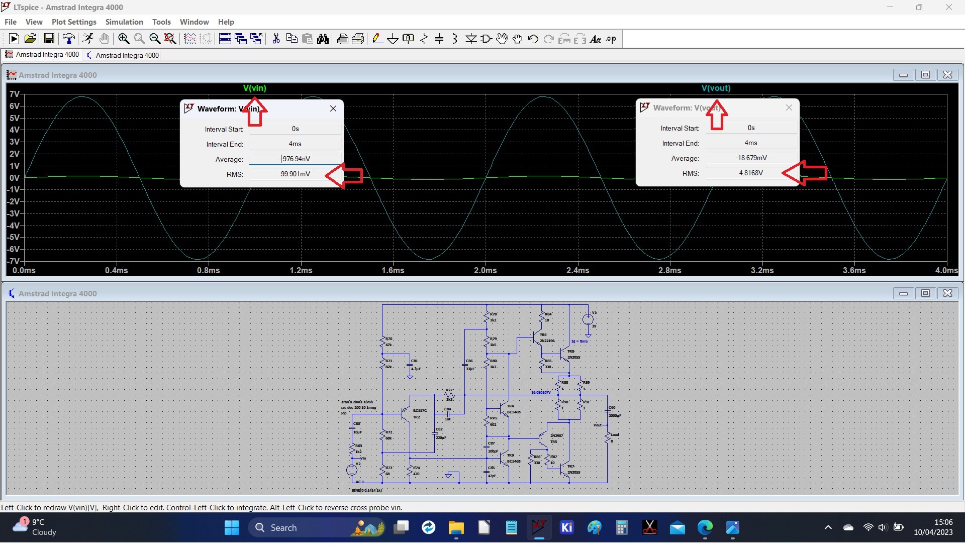Click the Average field showing 976.94nV
965x560 pixels.
[296, 159]
